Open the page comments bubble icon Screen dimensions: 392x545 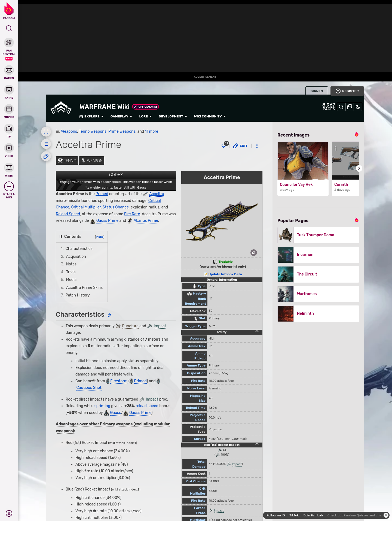tap(224, 146)
